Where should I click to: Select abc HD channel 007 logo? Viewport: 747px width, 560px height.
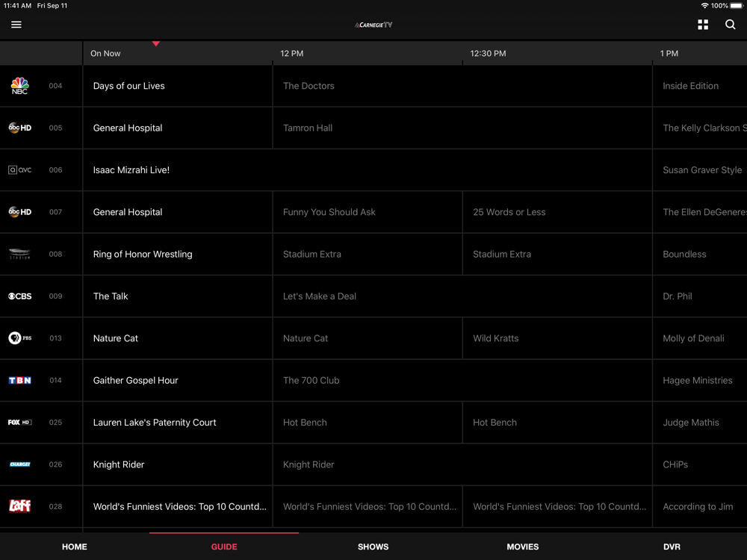20,212
